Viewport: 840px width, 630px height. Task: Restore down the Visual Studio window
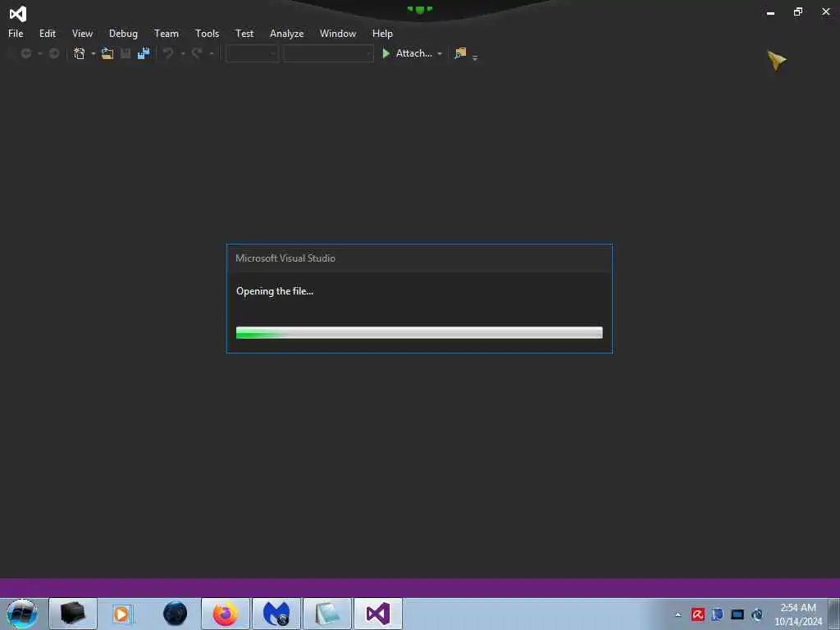pyautogui.click(x=798, y=11)
